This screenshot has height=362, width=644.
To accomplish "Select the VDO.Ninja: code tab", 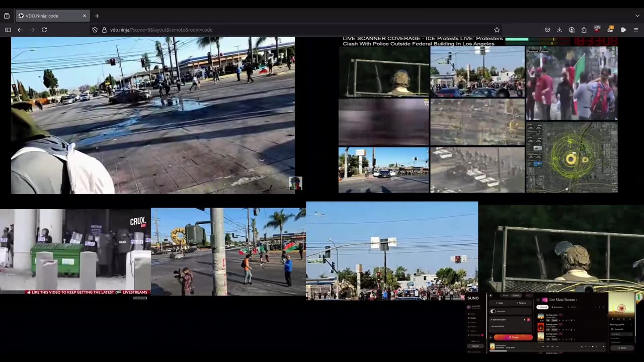I will [53, 16].
